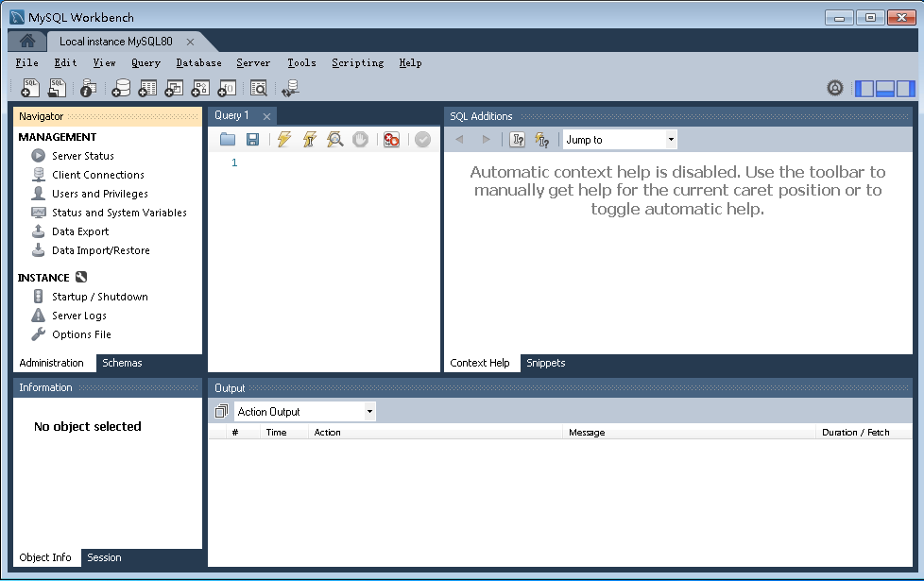Commit transaction checkmark icon
The height and width of the screenshot is (581, 924).
click(422, 140)
